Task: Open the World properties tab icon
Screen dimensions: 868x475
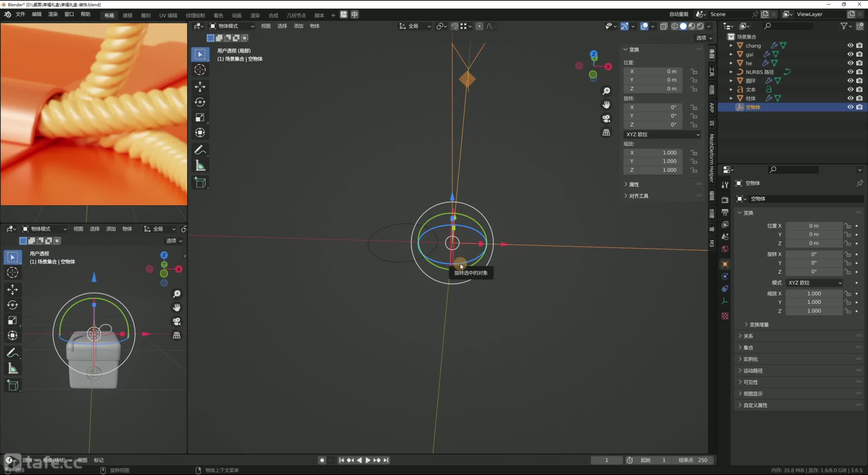Action: [x=725, y=249]
